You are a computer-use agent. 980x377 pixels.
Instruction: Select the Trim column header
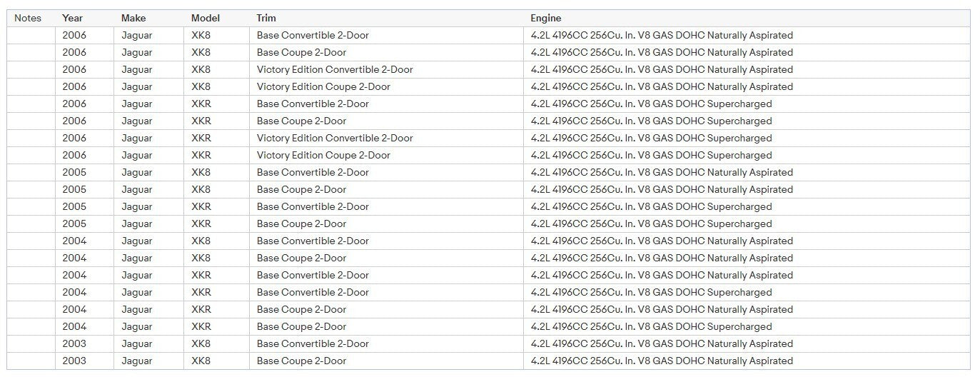pyautogui.click(x=266, y=18)
